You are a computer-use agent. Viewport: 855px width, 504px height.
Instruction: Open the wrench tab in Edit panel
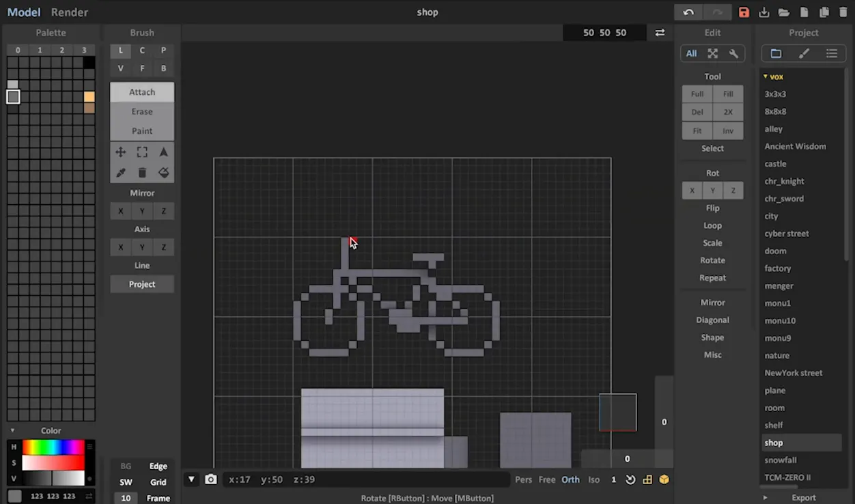[733, 53]
